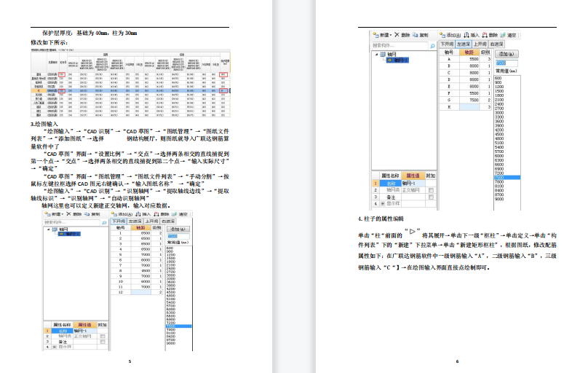
Task: Click the 插入 insert icon on page 6
Action: coord(466,35)
